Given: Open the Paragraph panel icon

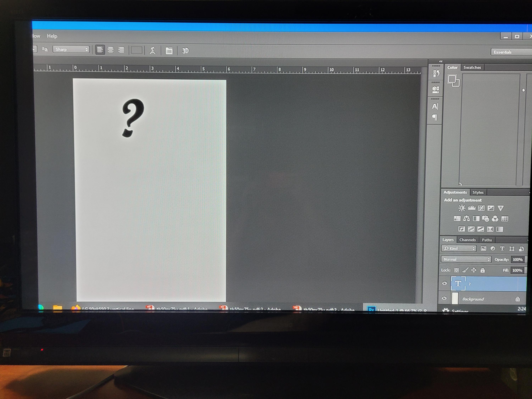Looking at the screenshot, I should (435, 117).
